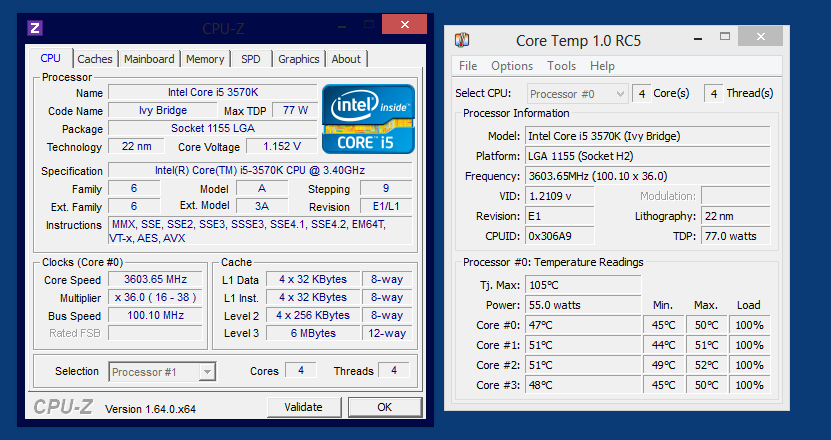
Task: Click the Cores count '4' in CPU-Z
Action: 300,371
